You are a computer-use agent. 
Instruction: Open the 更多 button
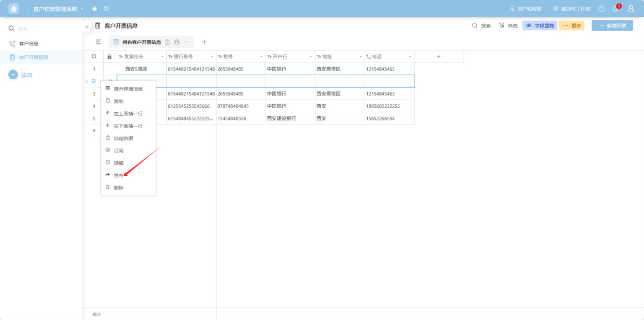(x=571, y=25)
